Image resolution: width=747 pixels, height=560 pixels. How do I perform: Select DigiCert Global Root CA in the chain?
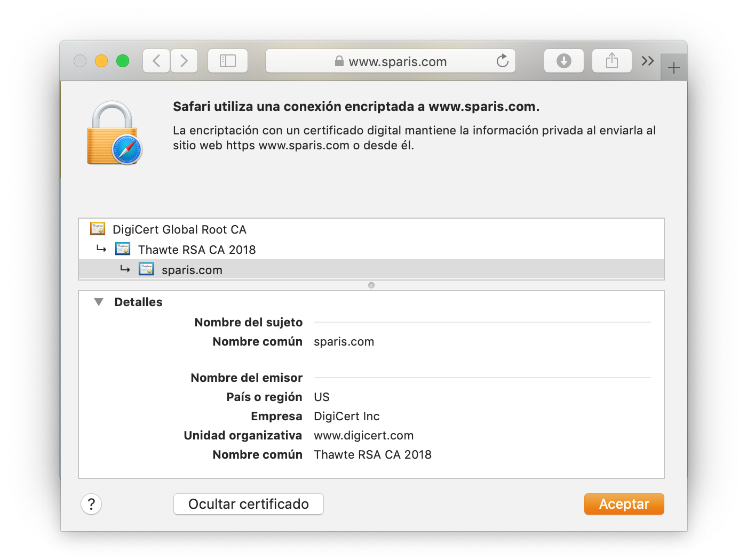coord(371,229)
